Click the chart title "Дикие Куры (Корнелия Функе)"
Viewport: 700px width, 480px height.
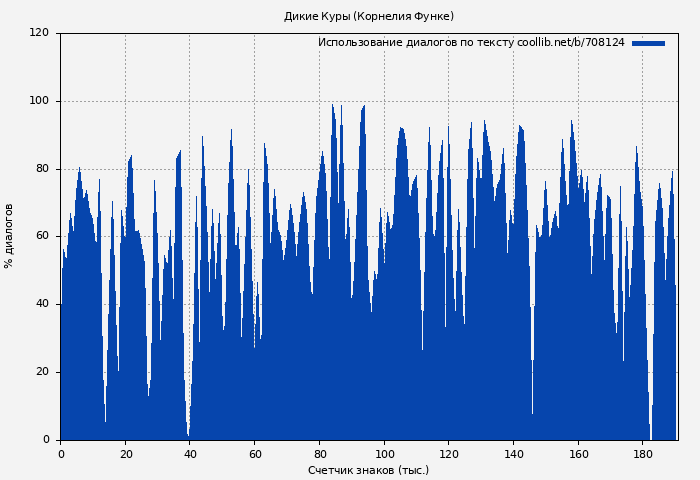click(x=368, y=16)
